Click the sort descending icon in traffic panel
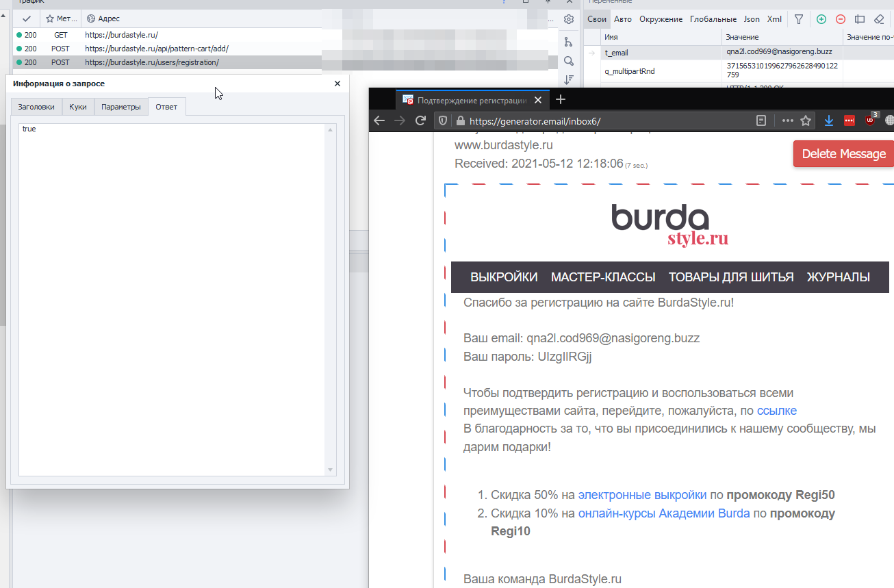Screen dimensions: 894x588 (568, 79)
